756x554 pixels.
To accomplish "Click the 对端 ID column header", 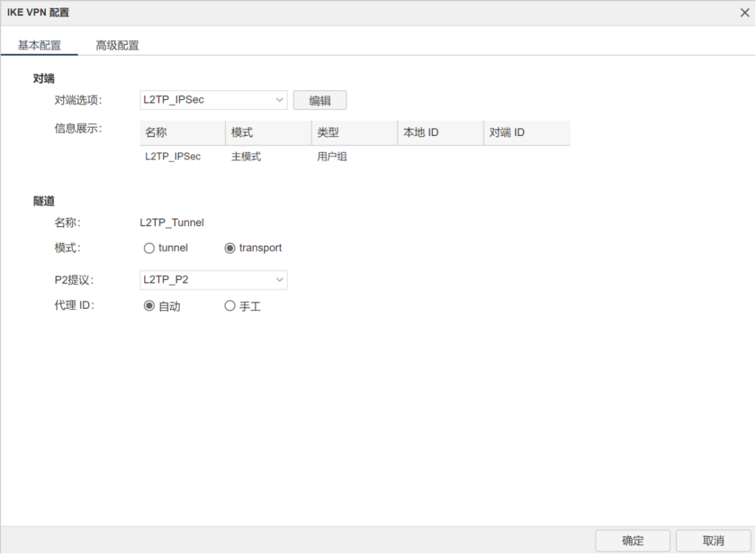I will 527,133.
